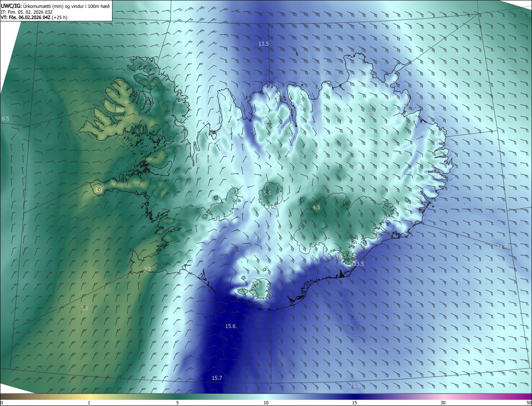
Task: Click the "6.4" value on the southern glacier
Action: 255,286
